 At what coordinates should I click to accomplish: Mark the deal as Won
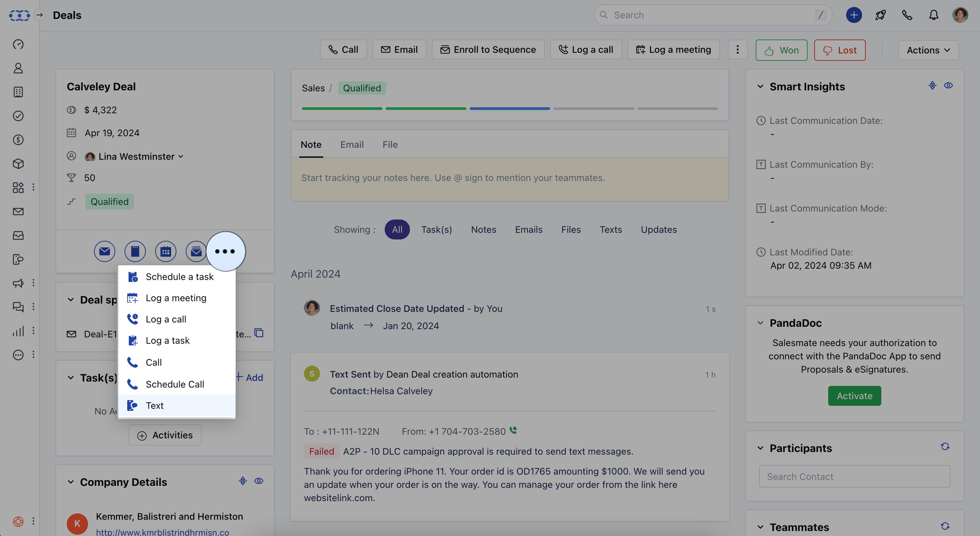(x=781, y=50)
